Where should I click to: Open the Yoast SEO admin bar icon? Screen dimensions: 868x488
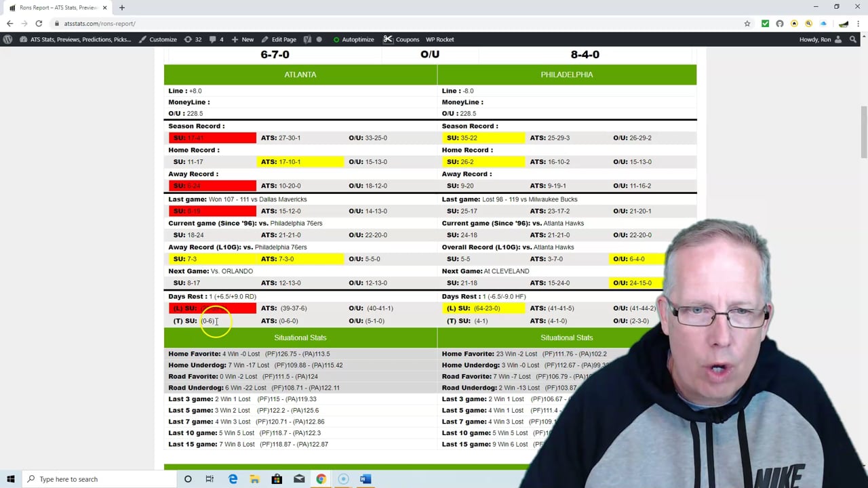point(307,39)
